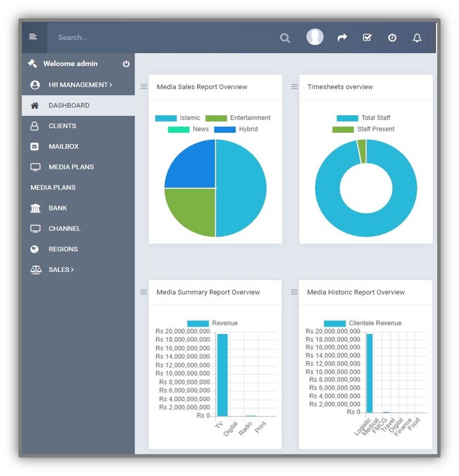Click the Dashboard home icon
This screenshot has height=476, width=459.
35,106
